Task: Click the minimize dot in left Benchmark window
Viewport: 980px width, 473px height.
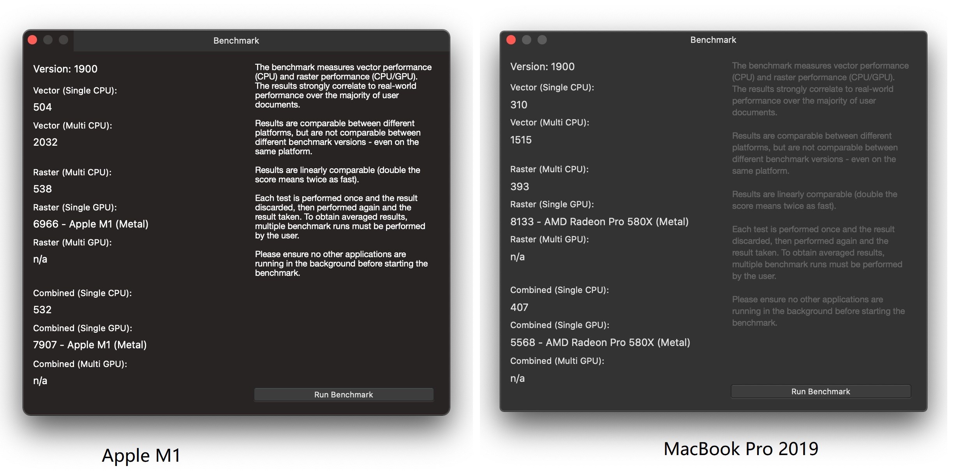Action: [48, 40]
